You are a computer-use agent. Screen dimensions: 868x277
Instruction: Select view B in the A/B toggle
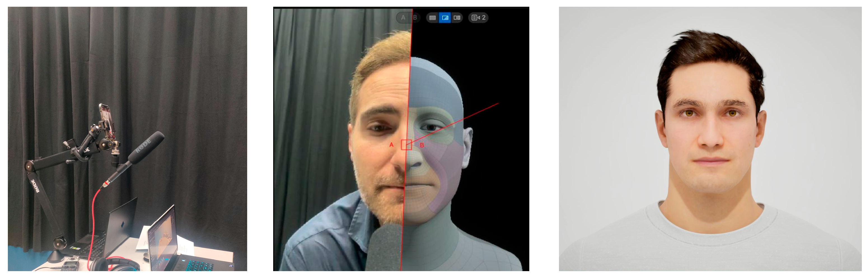point(415,18)
